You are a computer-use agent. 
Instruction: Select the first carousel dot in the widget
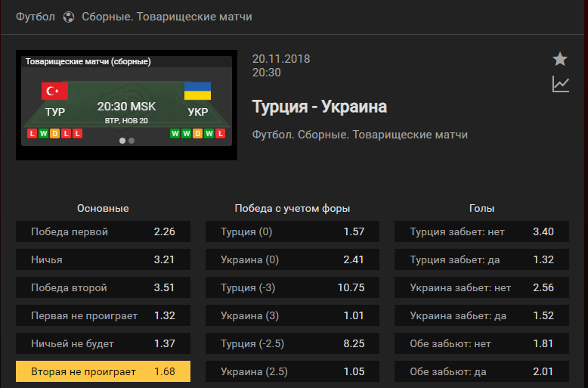[x=122, y=141]
